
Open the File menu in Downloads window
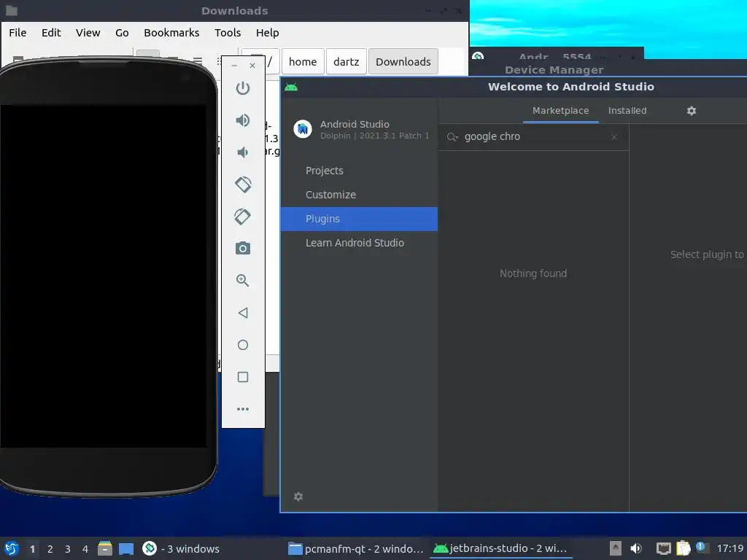coord(18,33)
